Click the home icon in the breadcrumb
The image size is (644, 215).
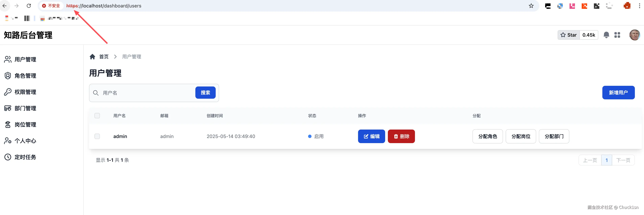(x=92, y=56)
